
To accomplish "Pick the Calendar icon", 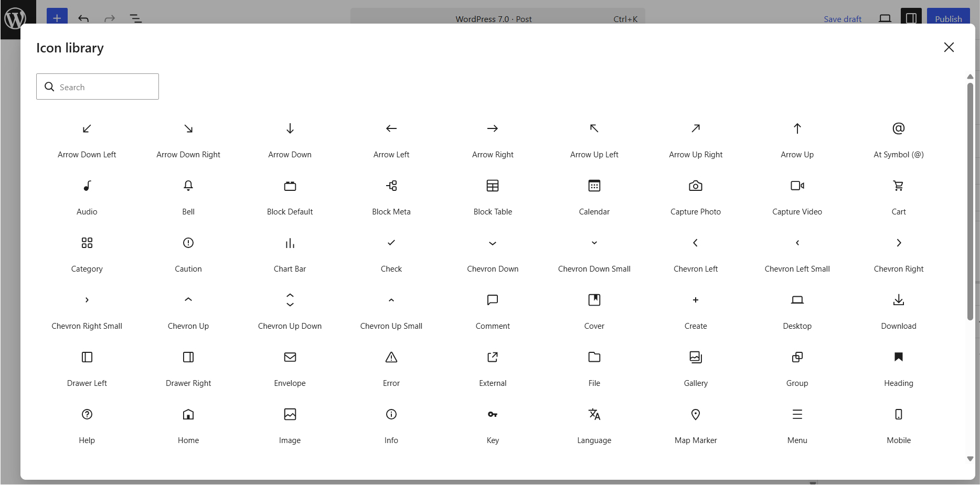I will [x=594, y=186].
